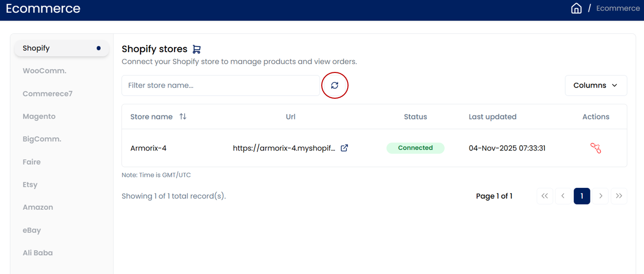The image size is (644, 274).
Task: Go to the last page
Action: tap(619, 196)
